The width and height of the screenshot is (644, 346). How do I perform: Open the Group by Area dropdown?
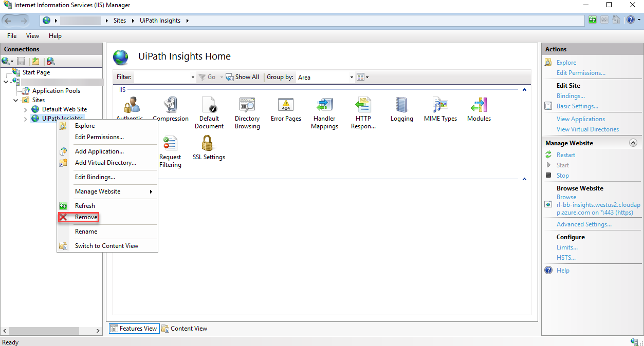click(x=352, y=77)
